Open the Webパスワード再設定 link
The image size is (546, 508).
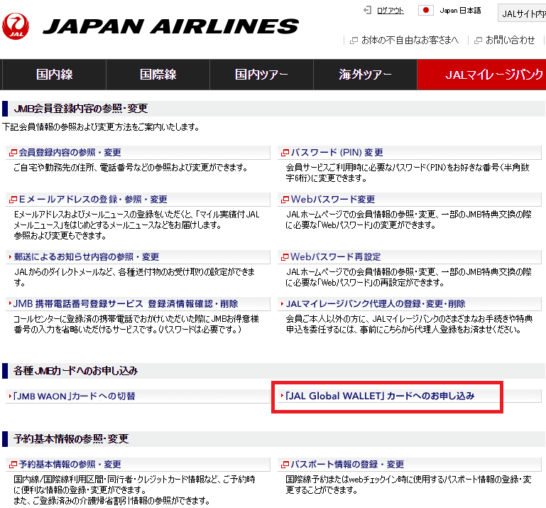pyautogui.click(x=336, y=257)
